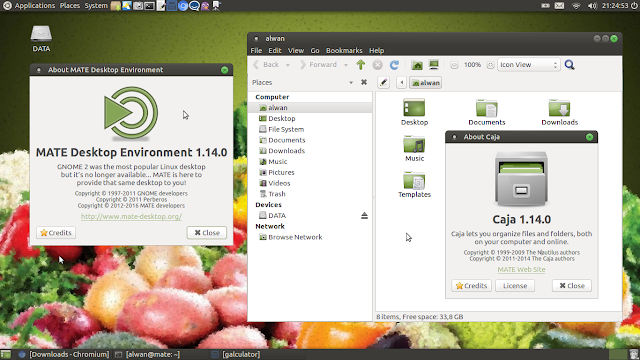The image size is (640, 360).
Task: Open the volume control in the system tray
Action: pyautogui.click(x=592, y=6)
